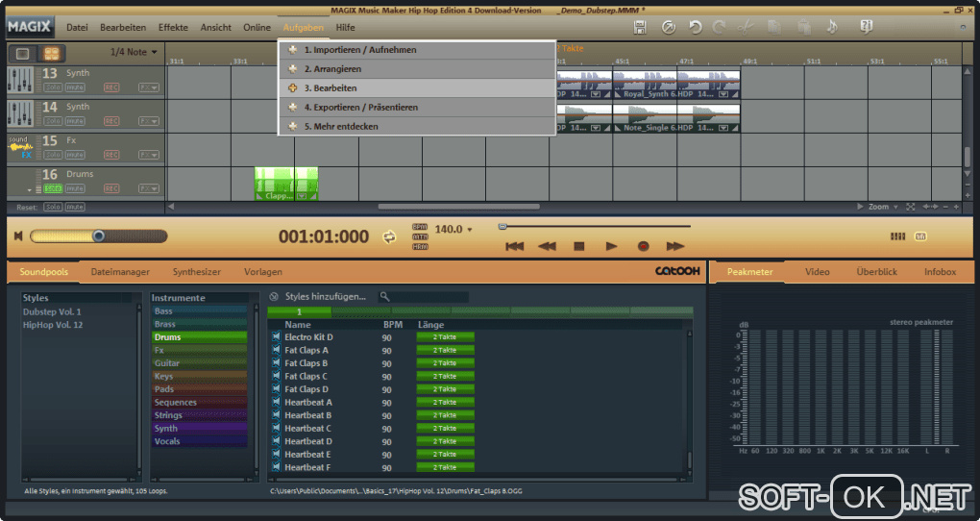Click the sound FX icon on track 15
The height and width of the screenshot is (521, 980).
click(20, 147)
